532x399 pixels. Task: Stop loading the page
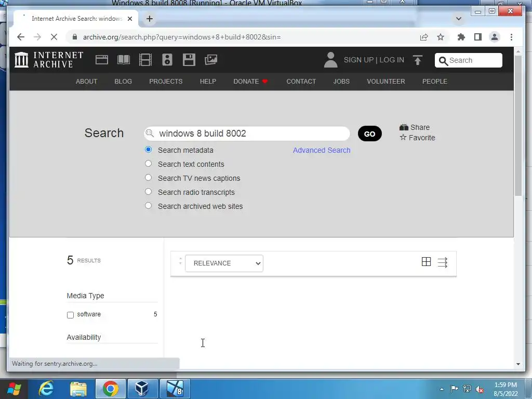pos(54,37)
